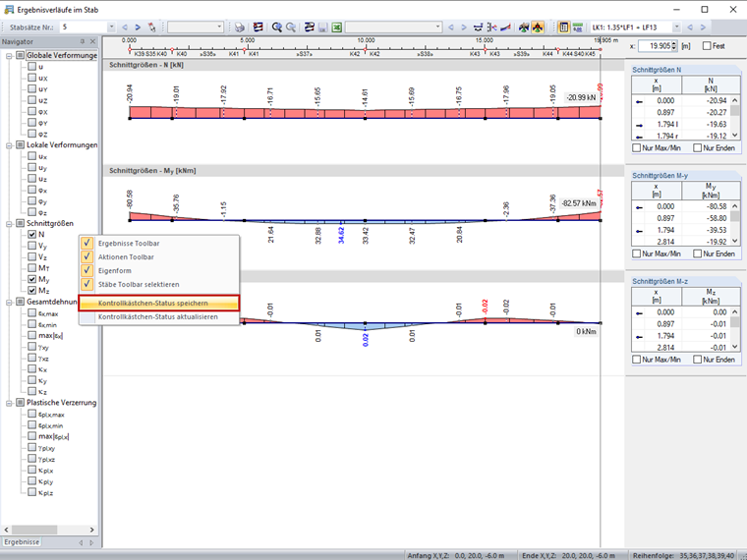Image resolution: width=747 pixels, height=560 pixels.
Task: Uncheck the Mz checkbox in Navigator
Action: (x=31, y=290)
